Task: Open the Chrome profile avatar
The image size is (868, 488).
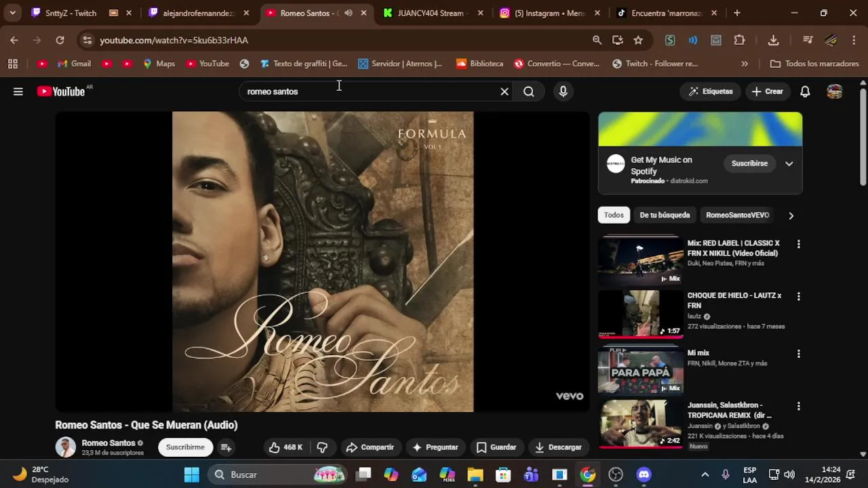Action: tap(831, 40)
